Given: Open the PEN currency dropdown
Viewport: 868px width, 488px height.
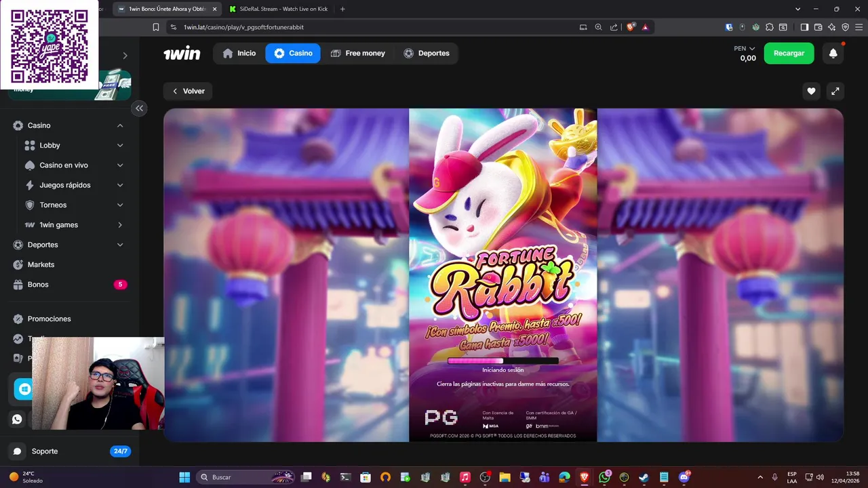Looking at the screenshot, I should pos(745,49).
